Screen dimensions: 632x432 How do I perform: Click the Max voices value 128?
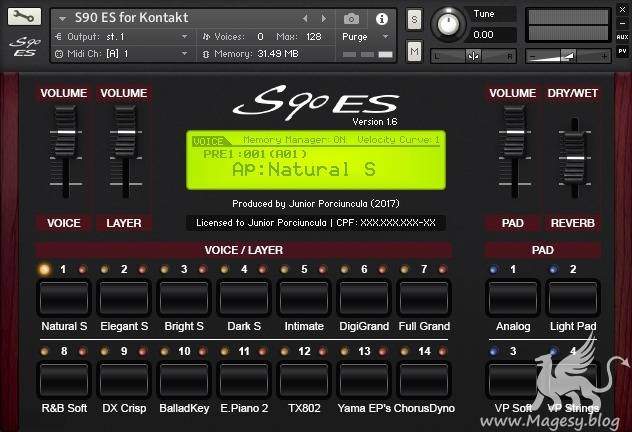tap(314, 37)
